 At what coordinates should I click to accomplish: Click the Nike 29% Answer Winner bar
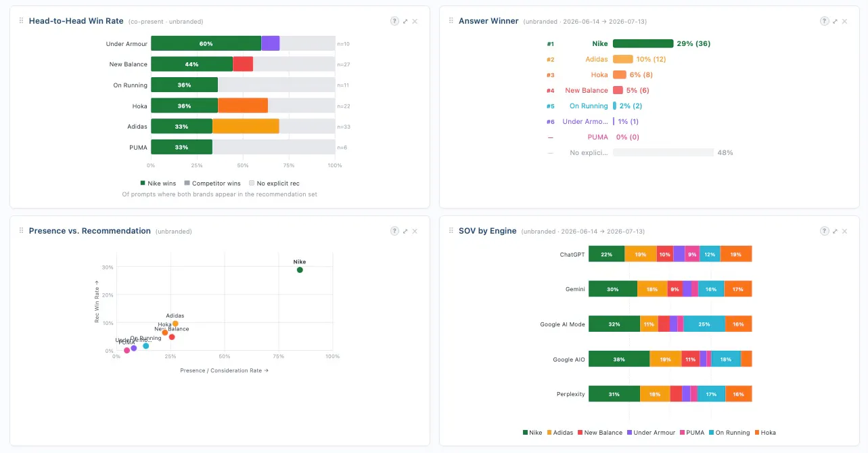pyautogui.click(x=643, y=43)
